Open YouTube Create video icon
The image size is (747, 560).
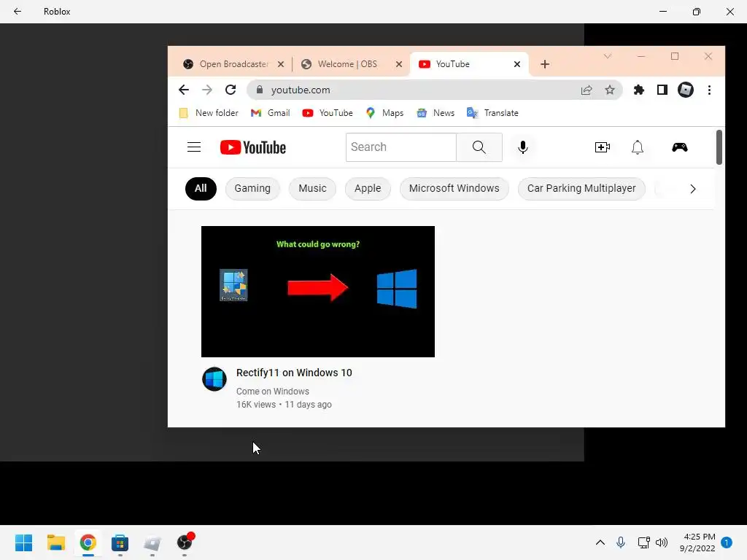[x=603, y=147]
